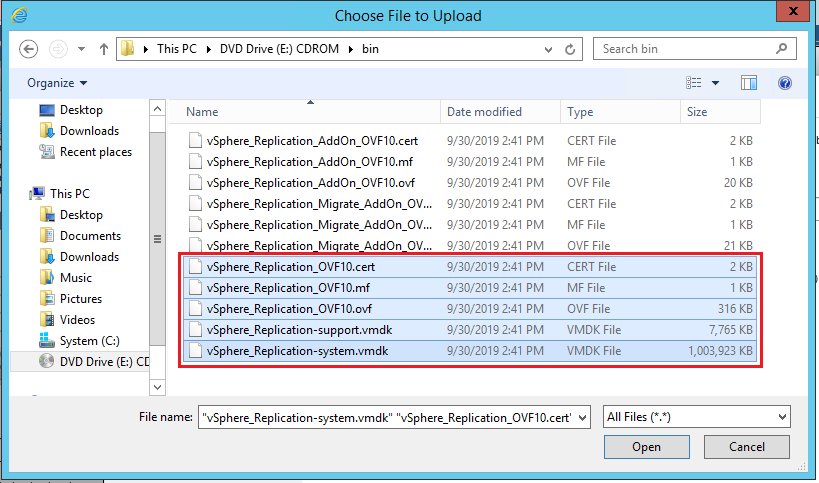Refresh the bin folder view
Screen dimensions: 819x483
point(570,49)
